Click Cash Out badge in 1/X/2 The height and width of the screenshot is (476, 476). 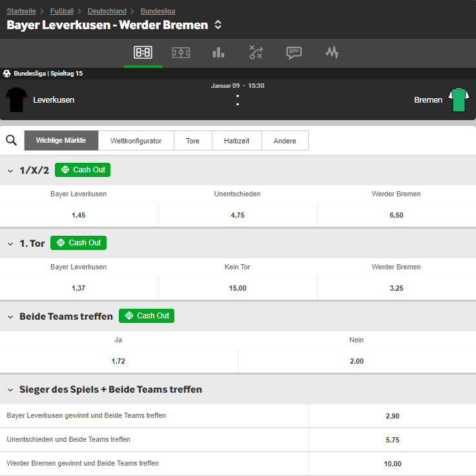coord(83,170)
